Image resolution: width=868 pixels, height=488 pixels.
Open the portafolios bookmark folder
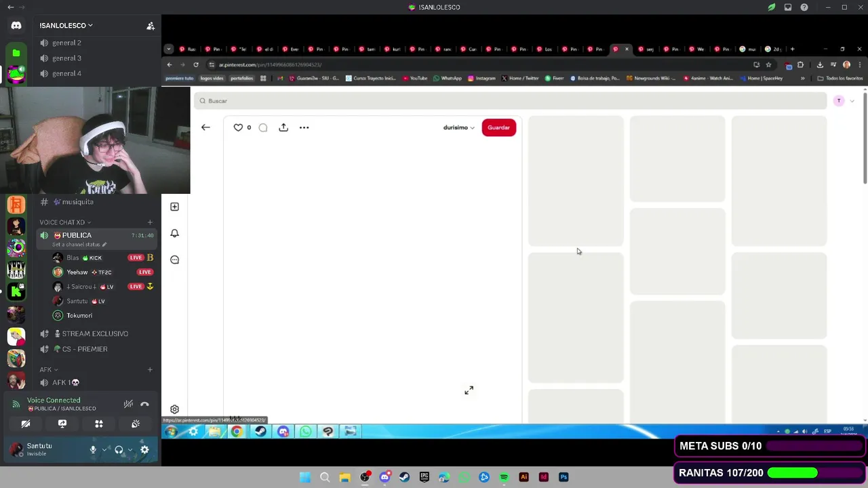point(241,78)
